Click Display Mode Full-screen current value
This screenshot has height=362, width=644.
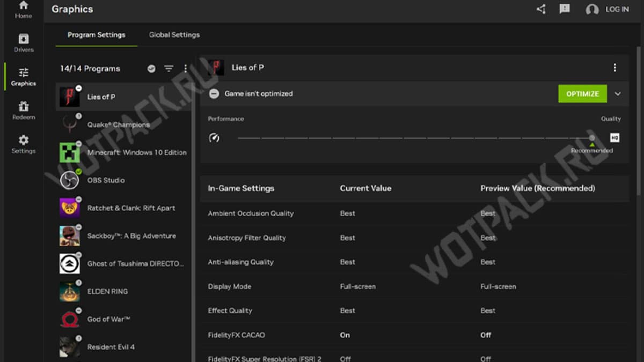coord(358,286)
